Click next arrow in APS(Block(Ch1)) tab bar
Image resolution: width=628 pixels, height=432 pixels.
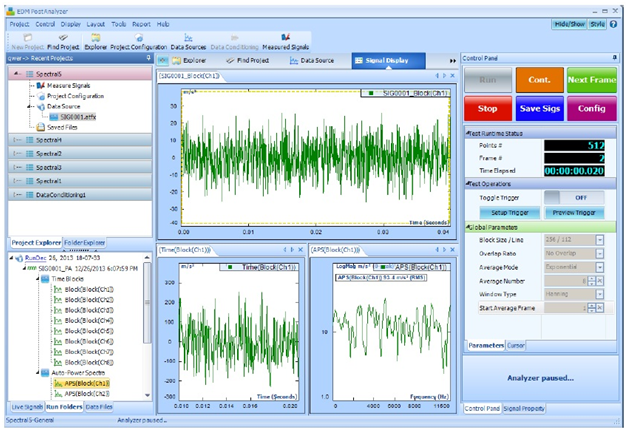pos(445,250)
